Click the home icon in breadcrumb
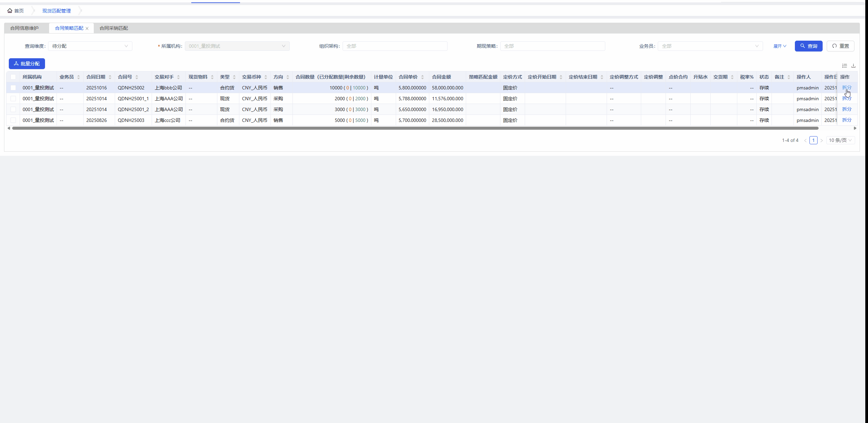 tap(10, 11)
